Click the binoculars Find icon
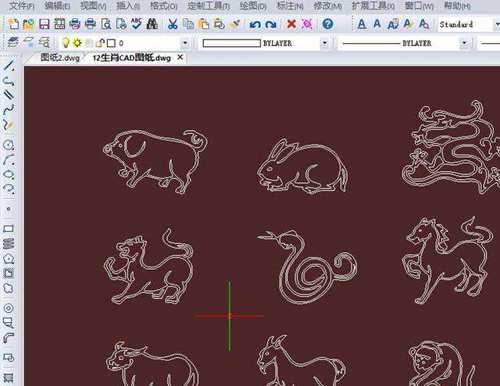 [x=152, y=24]
